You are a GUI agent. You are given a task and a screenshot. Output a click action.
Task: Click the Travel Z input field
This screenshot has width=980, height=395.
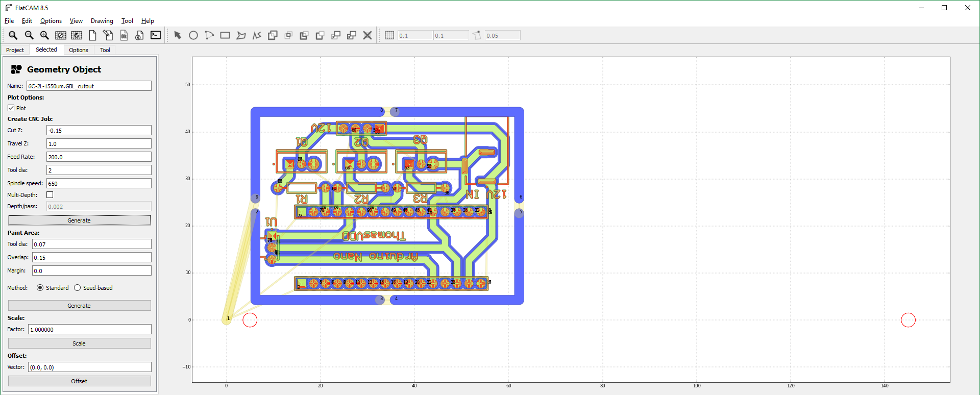99,144
